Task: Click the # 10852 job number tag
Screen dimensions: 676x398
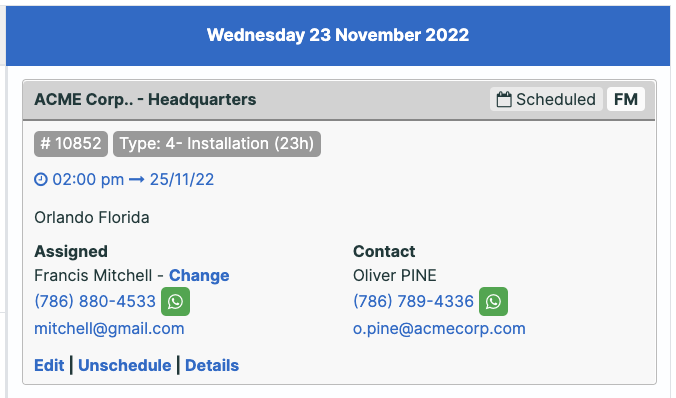Action: point(71,144)
